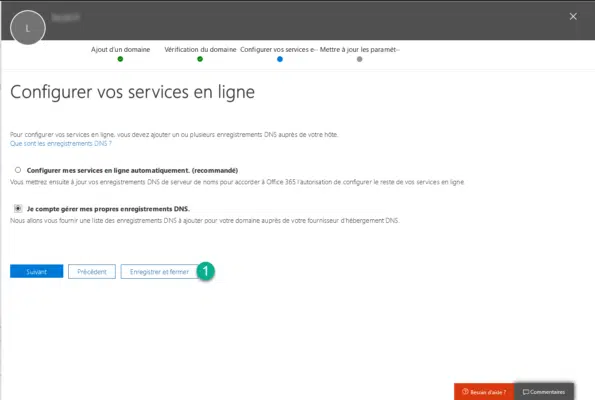The height and width of the screenshot is (400, 595).
Task: Open the Vérification du domaine step
Action: click(x=200, y=49)
